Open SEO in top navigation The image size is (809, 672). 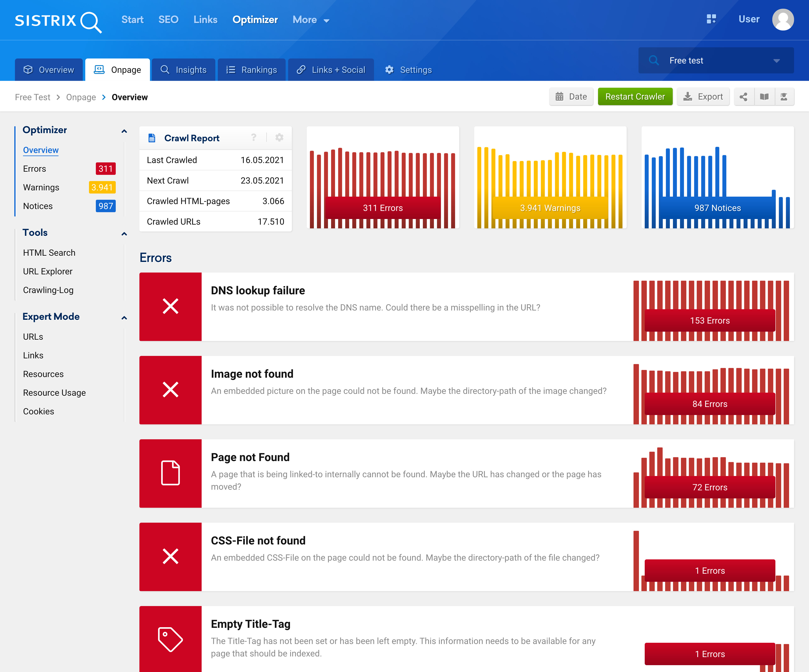coord(168,20)
